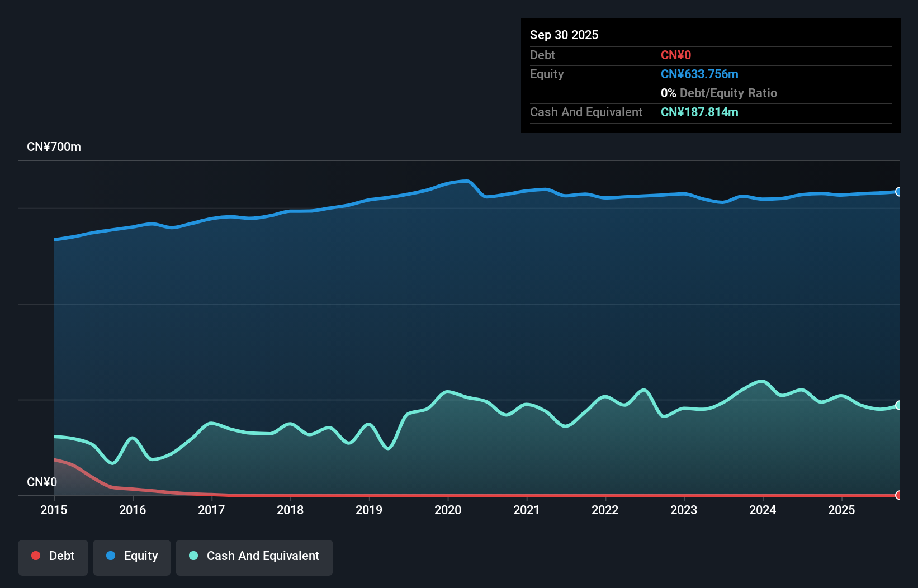Click the 2019 x-axis label
The image size is (918, 588).
369,510
